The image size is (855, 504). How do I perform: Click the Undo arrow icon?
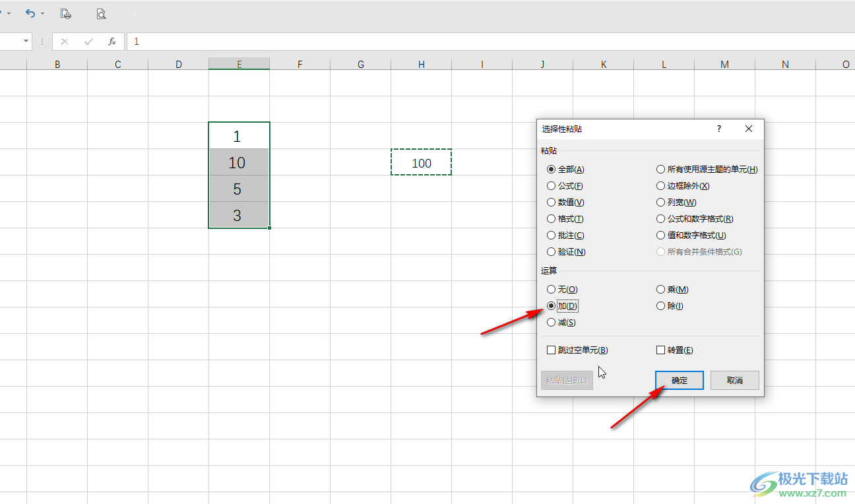pos(30,13)
